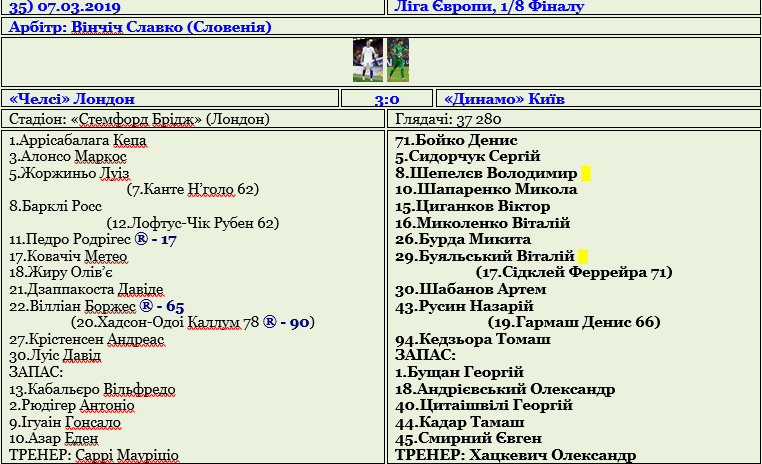
Task: Click the 3:0 match score
Action: (x=387, y=99)
